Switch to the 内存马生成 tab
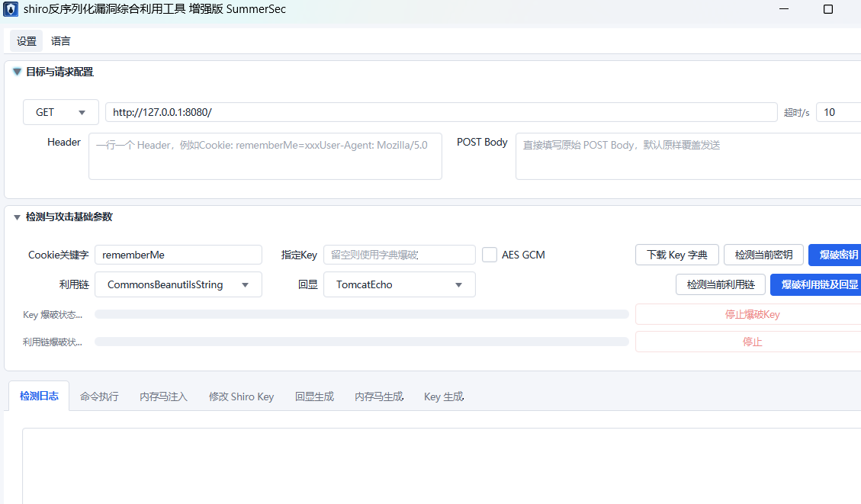Viewport: 861px width, 504px height. [x=379, y=396]
